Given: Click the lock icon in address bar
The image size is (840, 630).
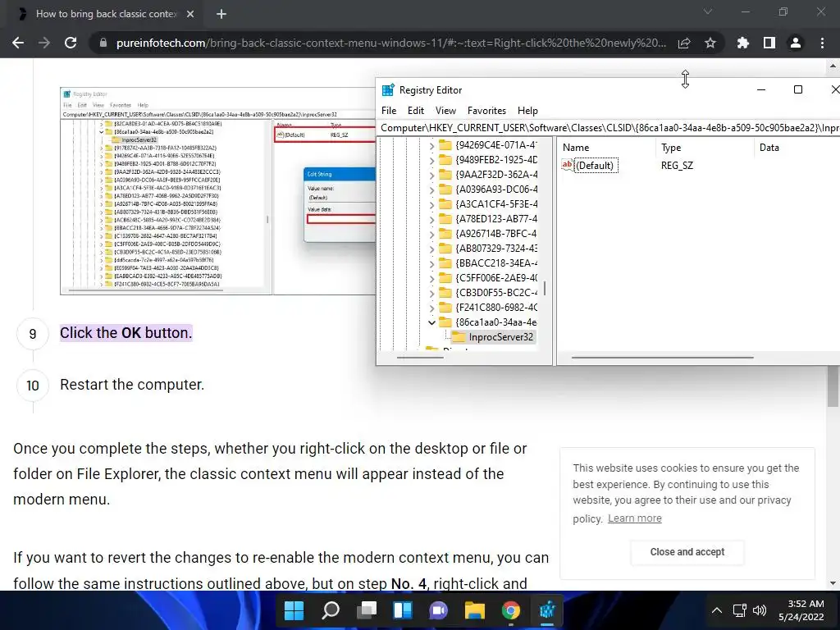Looking at the screenshot, I should [x=103, y=43].
